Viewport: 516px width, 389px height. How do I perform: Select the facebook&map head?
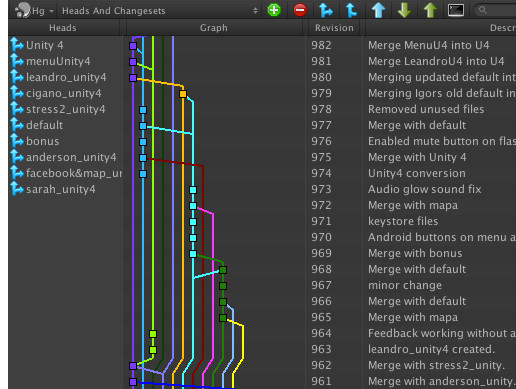click(74, 173)
